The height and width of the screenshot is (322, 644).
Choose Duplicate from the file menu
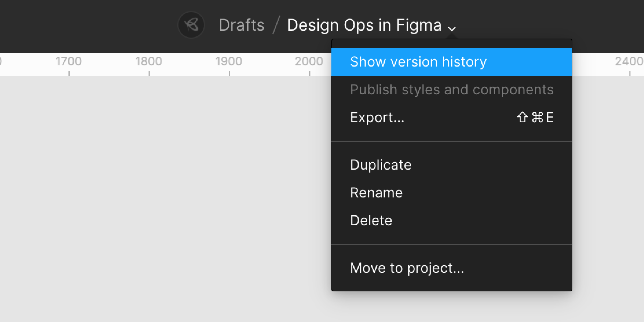click(x=380, y=165)
